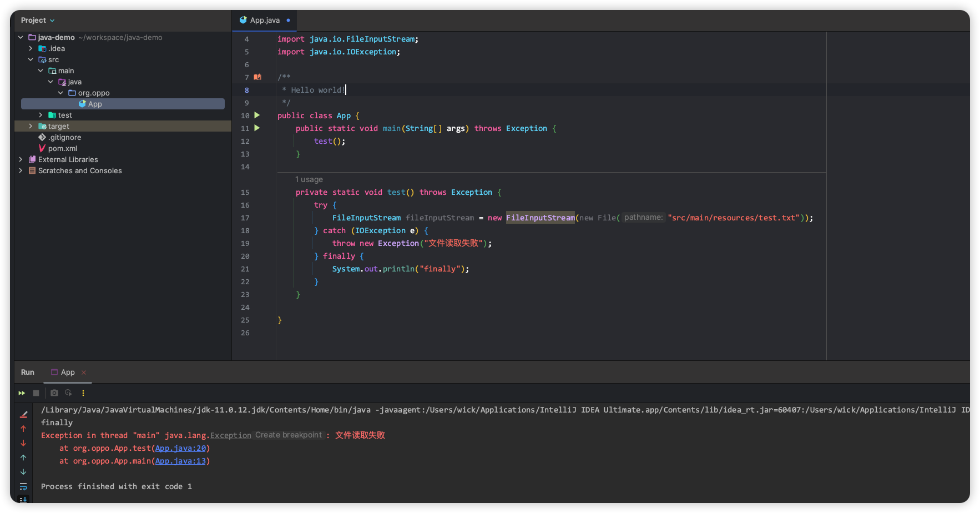Image resolution: width=980 pixels, height=513 pixels.
Task: Expand the .idea folder
Action: [31, 48]
